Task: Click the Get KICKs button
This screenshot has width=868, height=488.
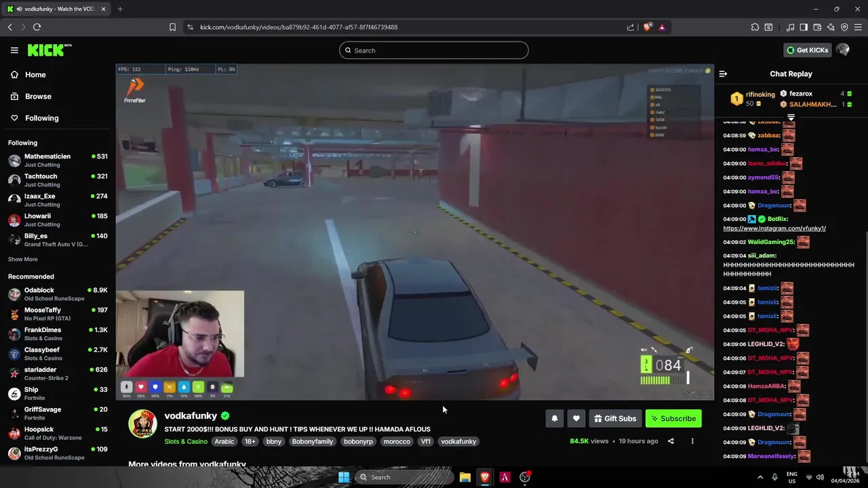Action: coord(807,50)
